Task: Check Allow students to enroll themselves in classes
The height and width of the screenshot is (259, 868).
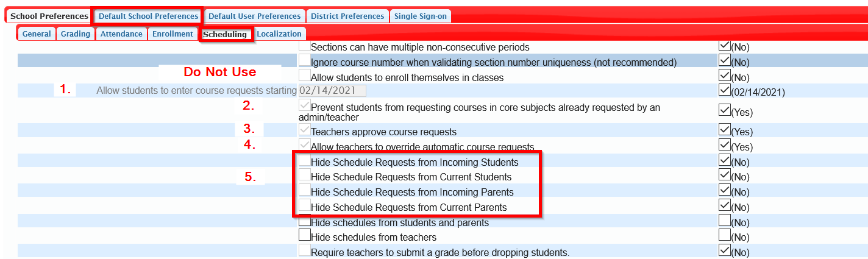Action: click(x=304, y=76)
